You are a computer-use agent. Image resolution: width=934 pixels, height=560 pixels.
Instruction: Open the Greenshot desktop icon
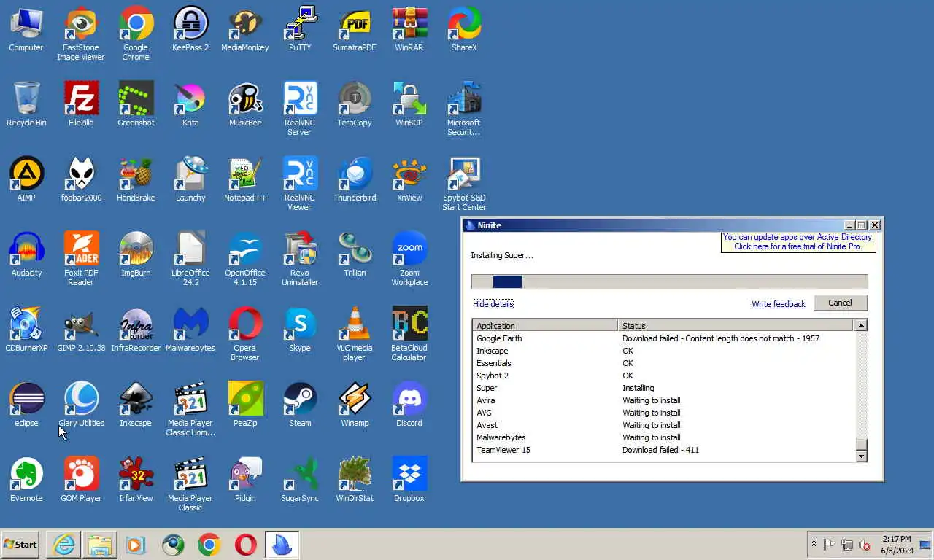pyautogui.click(x=136, y=104)
